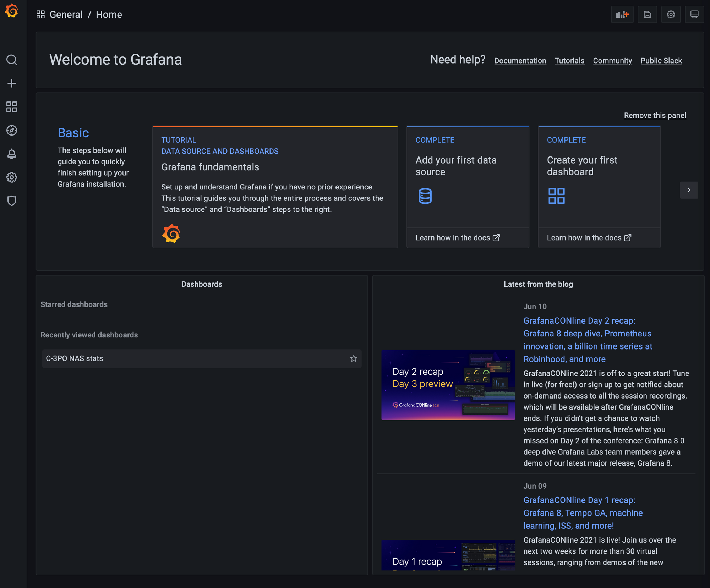Click Remove this panel link
Viewport: 710px width, 588px height.
[655, 115]
